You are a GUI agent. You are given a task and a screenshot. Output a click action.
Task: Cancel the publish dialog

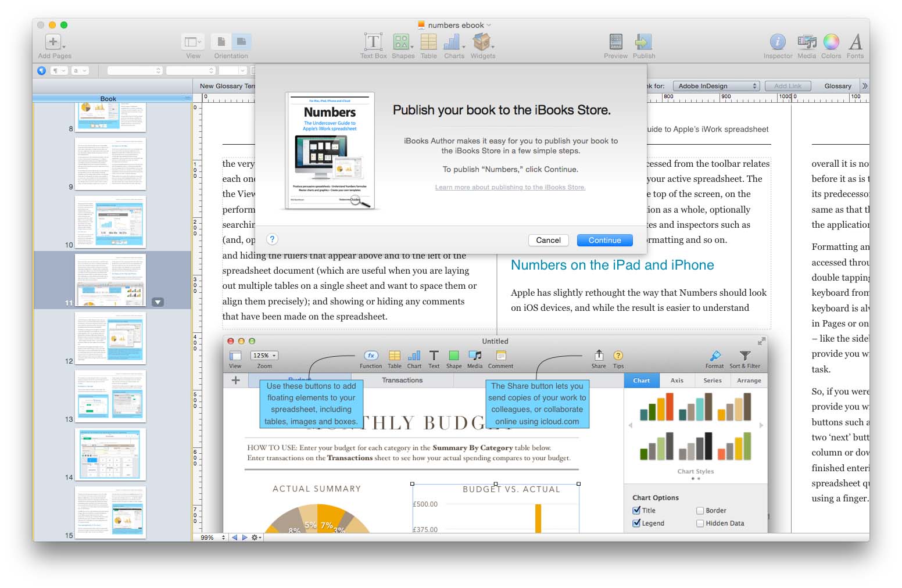point(548,240)
